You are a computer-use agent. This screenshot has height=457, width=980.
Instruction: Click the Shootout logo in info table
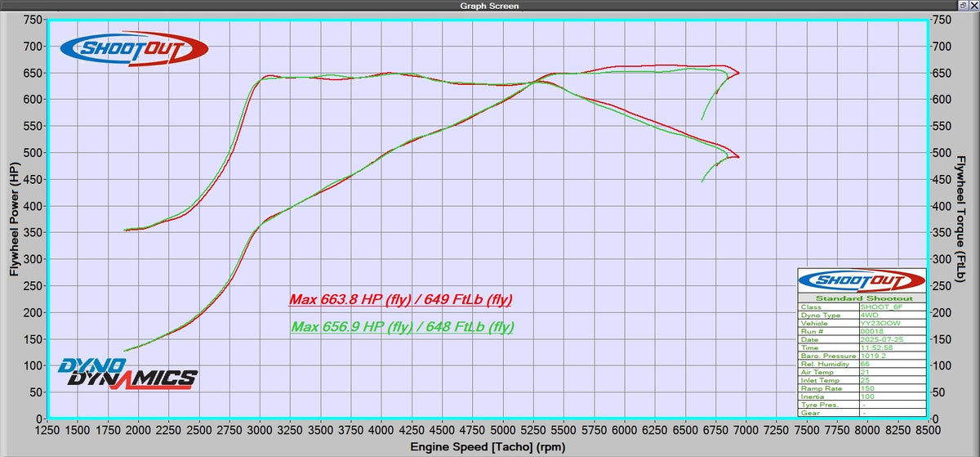pyautogui.click(x=862, y=280)
